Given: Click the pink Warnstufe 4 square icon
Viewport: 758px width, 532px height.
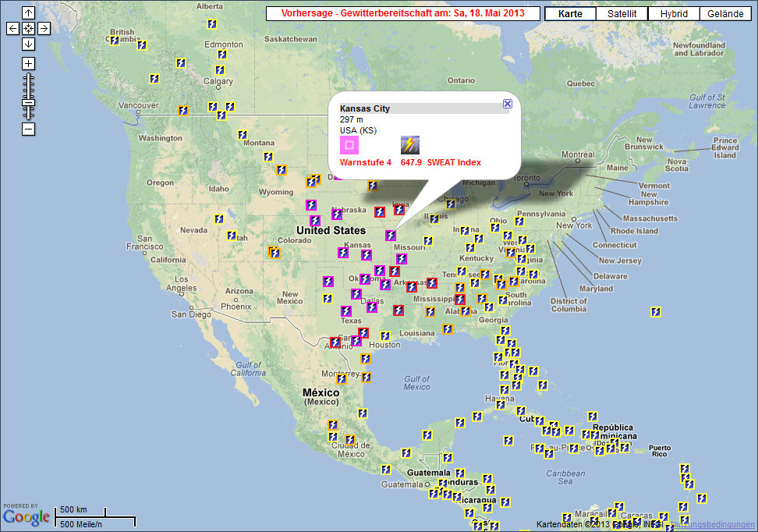Looking at the screenshot, I should pos(349,145).
